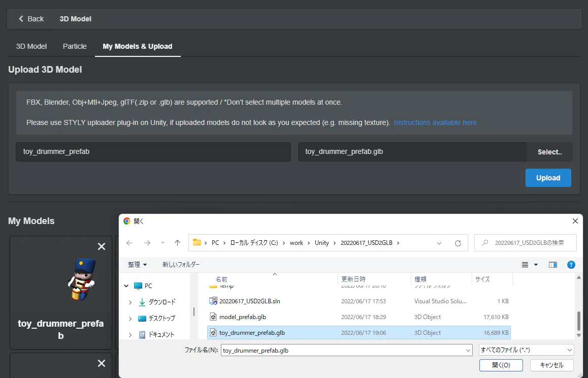Image resolution: width=588 pixels, height=378 pixels.
Task: Click ローカル ディスク (C:) breadcrumb
Action: coord(254,243)
